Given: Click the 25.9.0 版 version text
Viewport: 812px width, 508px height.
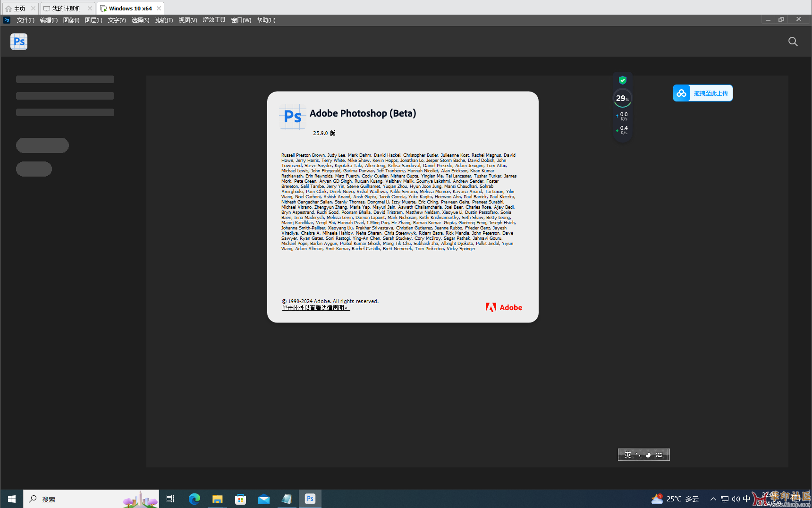Looking at the screenshot, I should pos(324,133).
